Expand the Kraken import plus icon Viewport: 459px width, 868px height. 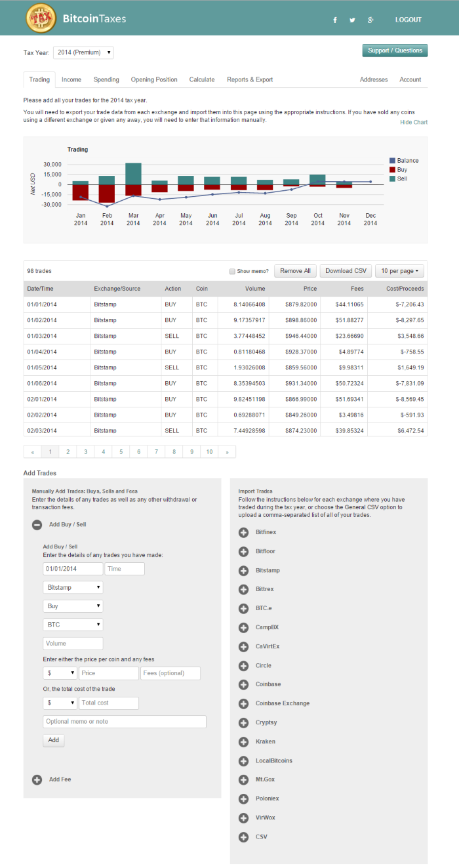pos(244,741)
